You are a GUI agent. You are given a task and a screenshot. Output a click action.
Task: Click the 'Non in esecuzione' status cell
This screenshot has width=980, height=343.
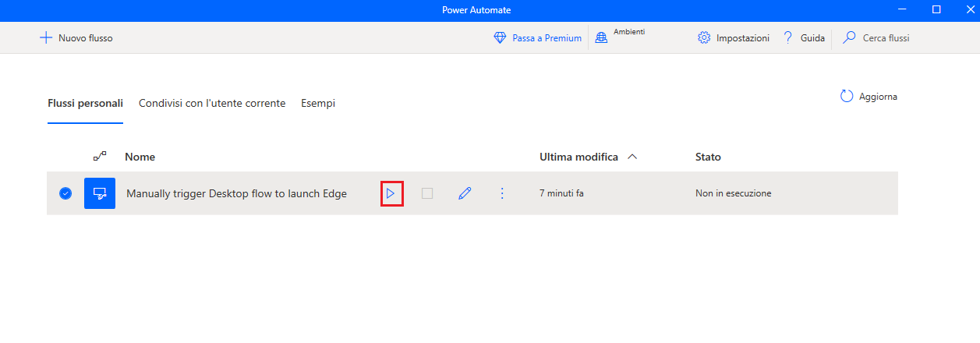click(734, 193)
